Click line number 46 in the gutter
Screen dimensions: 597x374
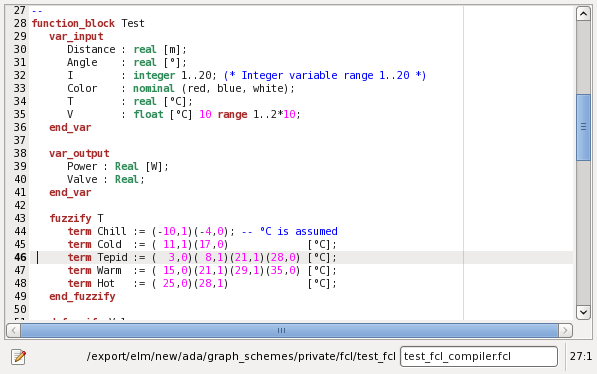(x=20, y=257)
